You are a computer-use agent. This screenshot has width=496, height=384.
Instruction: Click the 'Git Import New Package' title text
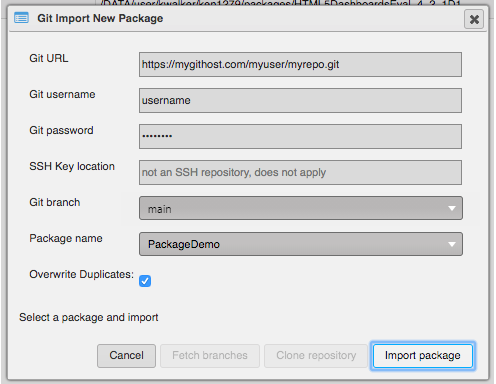point(100,18)
